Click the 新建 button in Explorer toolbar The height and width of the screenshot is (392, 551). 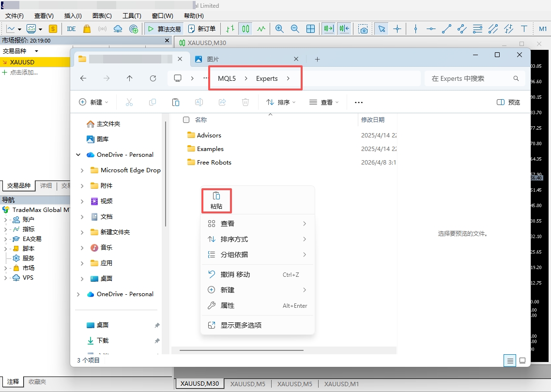tap(93, 102)
